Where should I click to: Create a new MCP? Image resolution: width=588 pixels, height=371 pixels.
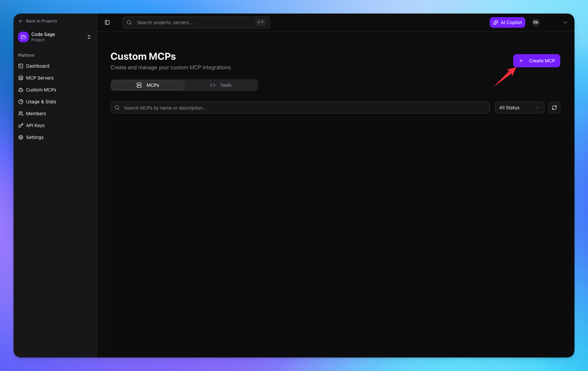coord(536,61)
